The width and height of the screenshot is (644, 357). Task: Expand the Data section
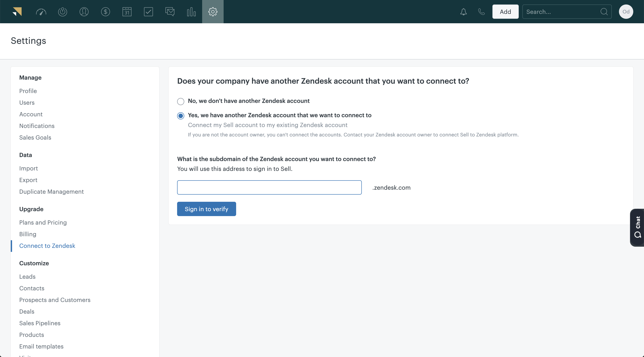click(x=25, y=155)
